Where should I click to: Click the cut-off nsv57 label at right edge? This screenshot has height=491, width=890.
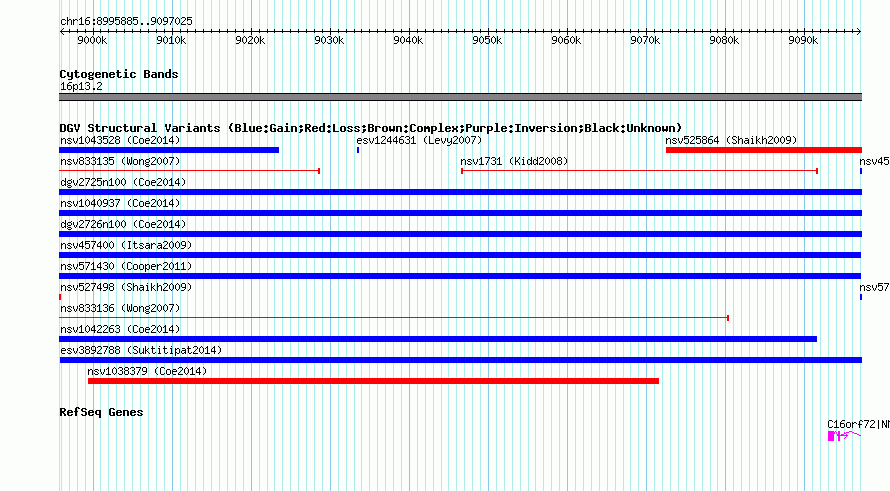point(874,287)
